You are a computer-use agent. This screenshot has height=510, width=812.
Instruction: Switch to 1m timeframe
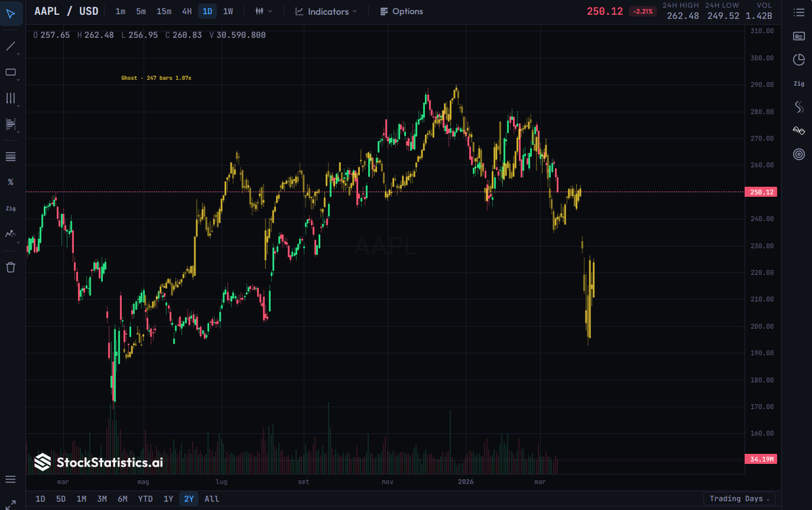point(120,11)
